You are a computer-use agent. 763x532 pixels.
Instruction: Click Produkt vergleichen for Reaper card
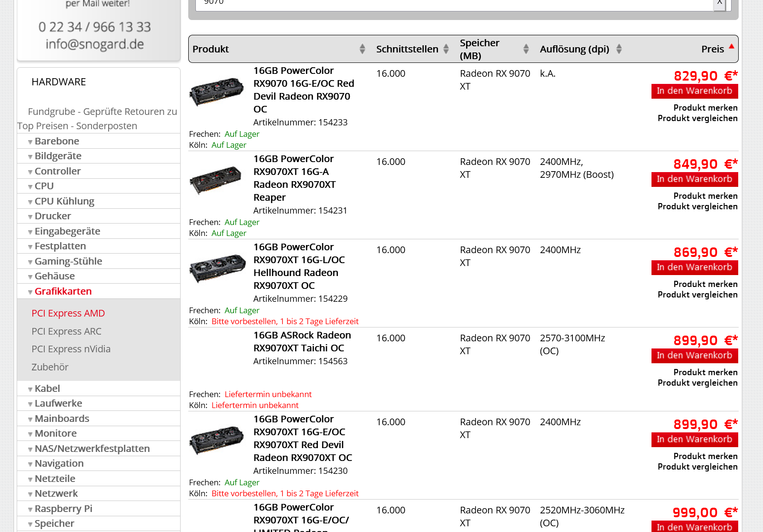[x=698, y=206]
